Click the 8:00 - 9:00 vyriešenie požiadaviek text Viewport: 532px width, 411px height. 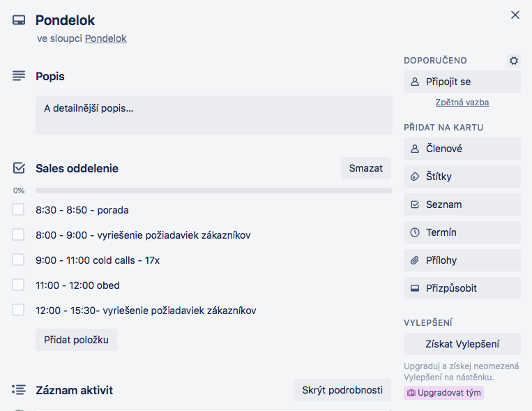(143, 235)
